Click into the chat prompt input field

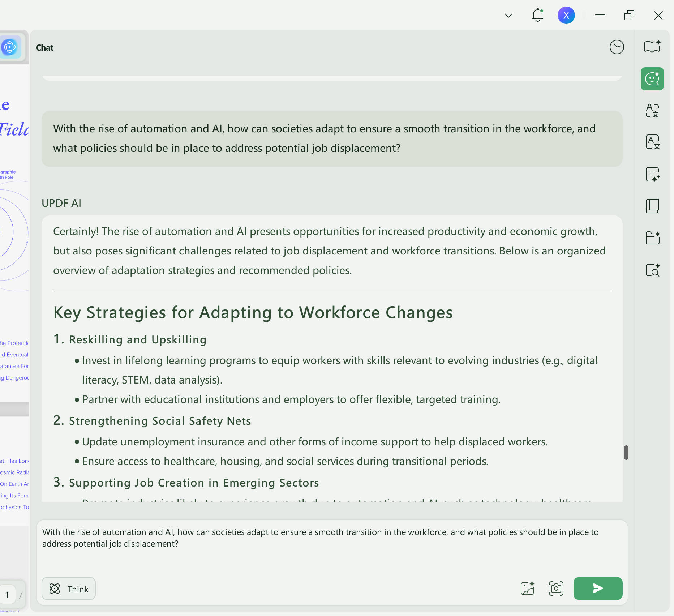[x=332, y=547]
